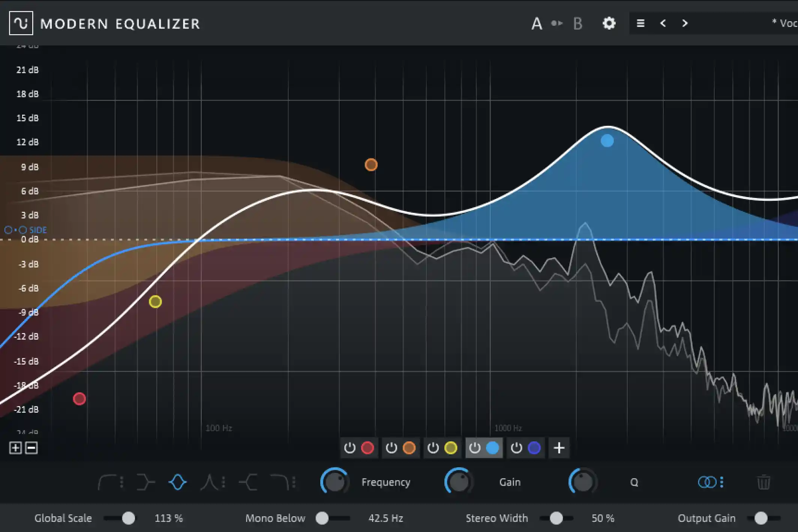
Task: Choose the bell filter shape
Action: [178, 482]
